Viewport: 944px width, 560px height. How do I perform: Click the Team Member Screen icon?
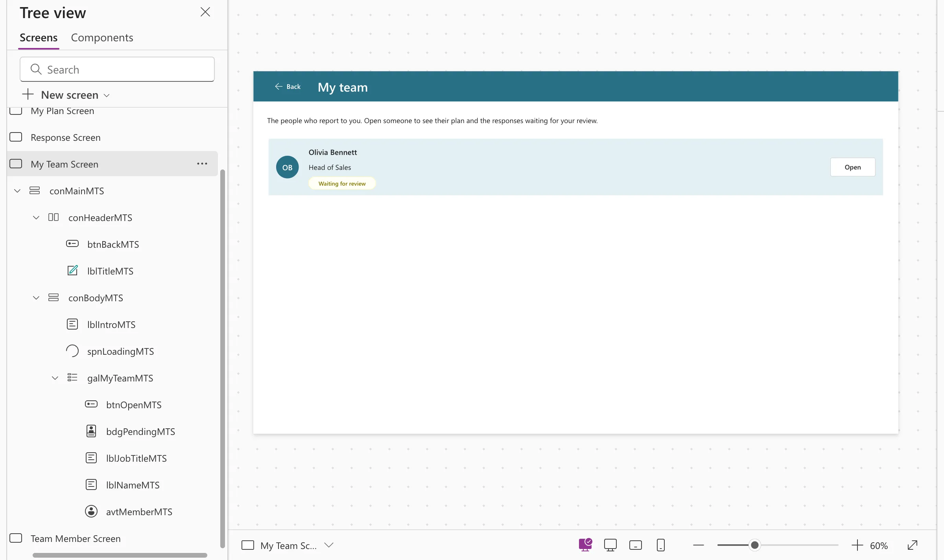(16, 538)
